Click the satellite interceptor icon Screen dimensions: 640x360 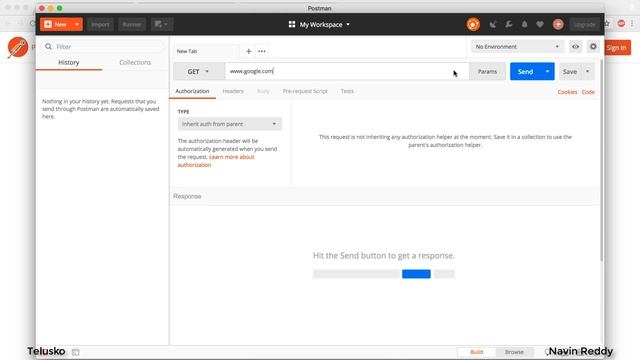coord(493,24)
